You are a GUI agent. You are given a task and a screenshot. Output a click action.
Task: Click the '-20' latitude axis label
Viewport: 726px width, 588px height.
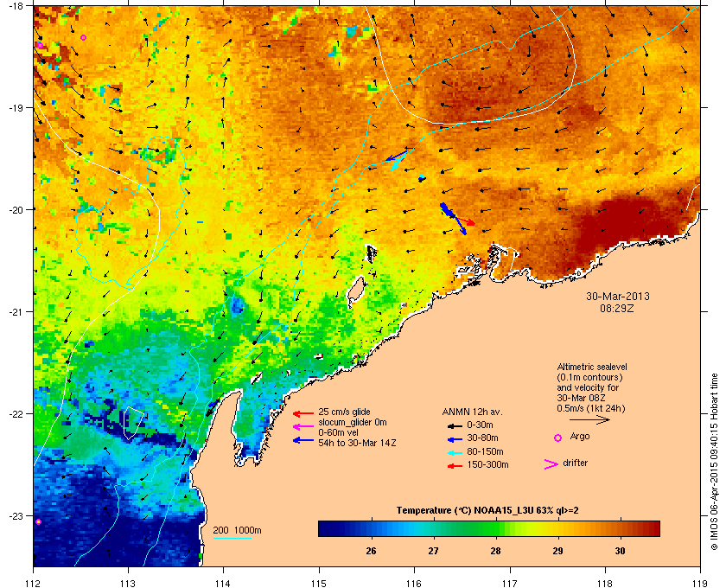pyautogui.click(x=16, y=210)
